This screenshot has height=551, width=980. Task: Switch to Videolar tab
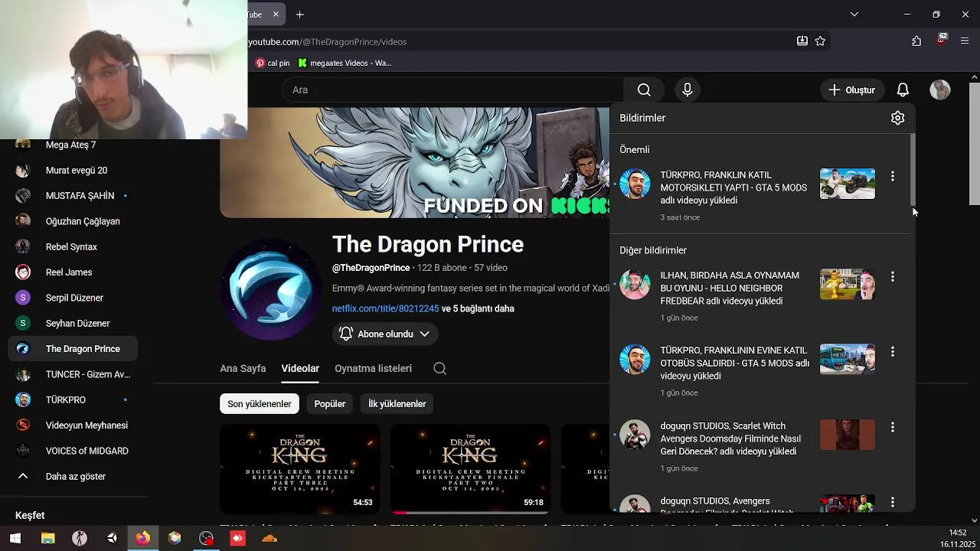[x=300, y=368]
